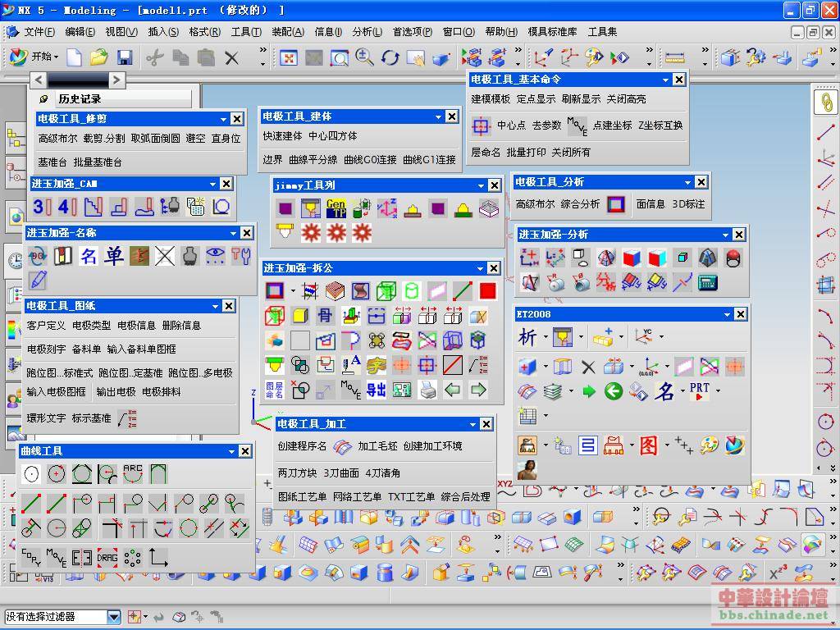Click the DRAG icon in 曲线工具
The height and width of the screenshot is (630, 840).
[x=107, y=558]
